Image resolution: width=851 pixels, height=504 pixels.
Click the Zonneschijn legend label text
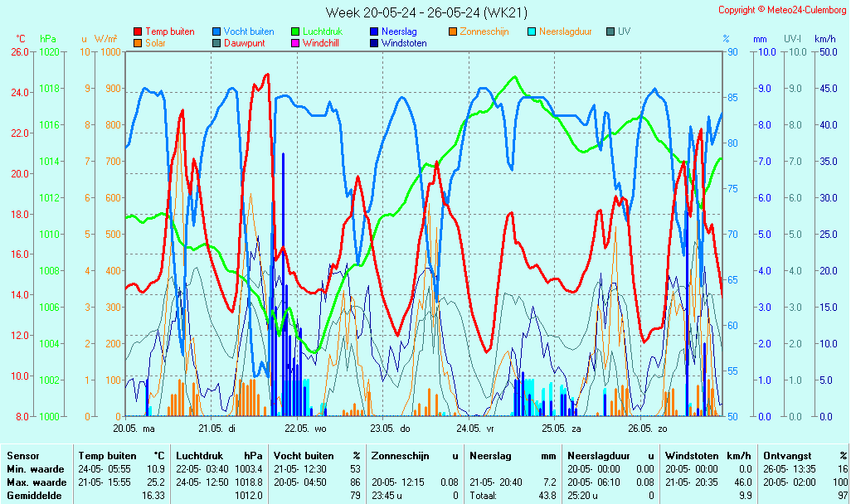pyautogui.click(x=484, y=31)
